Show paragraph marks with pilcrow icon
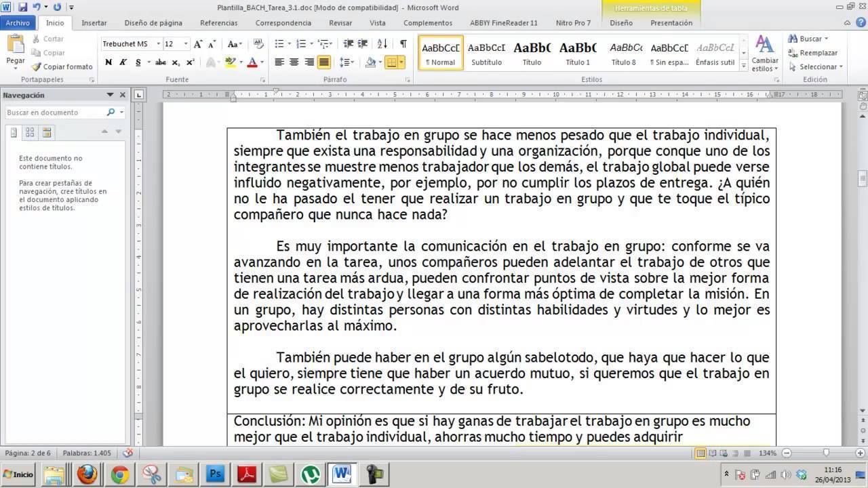 tap(403, 44)
